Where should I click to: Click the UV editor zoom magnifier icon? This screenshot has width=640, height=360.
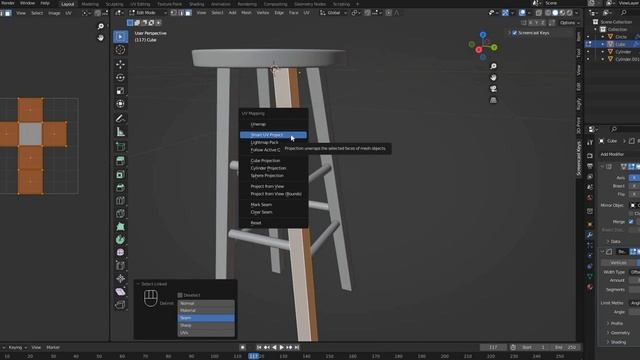pyautogui.click(x=100, y=27)
